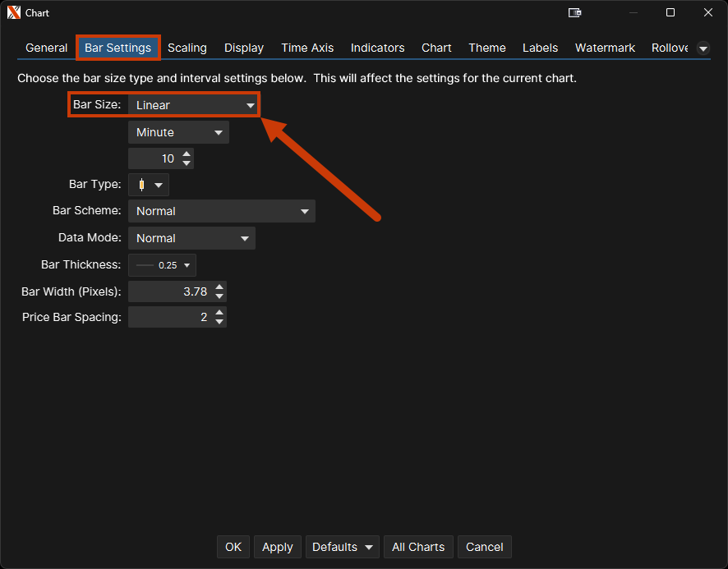Viewport: 728px width, 569px height.
Task: Open the Defaults button menu
Action: (x=342, y=547)
